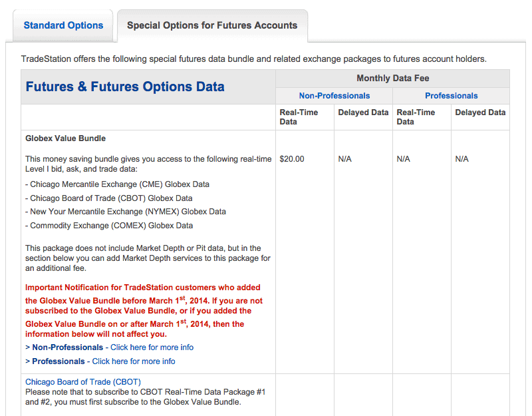
Task: Click the Market Depth or Pit data paragraph
Action: point(148,258)
